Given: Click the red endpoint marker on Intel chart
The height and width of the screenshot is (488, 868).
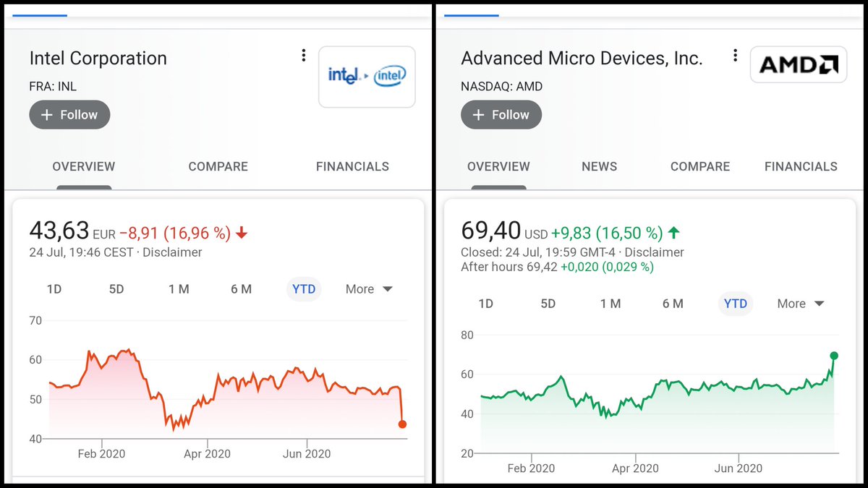Looking at the screenshot, I should point(402,424).
